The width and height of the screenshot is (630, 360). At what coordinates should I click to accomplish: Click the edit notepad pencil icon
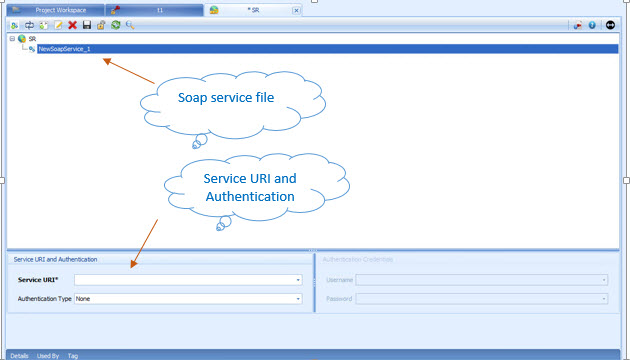point(58,25)
